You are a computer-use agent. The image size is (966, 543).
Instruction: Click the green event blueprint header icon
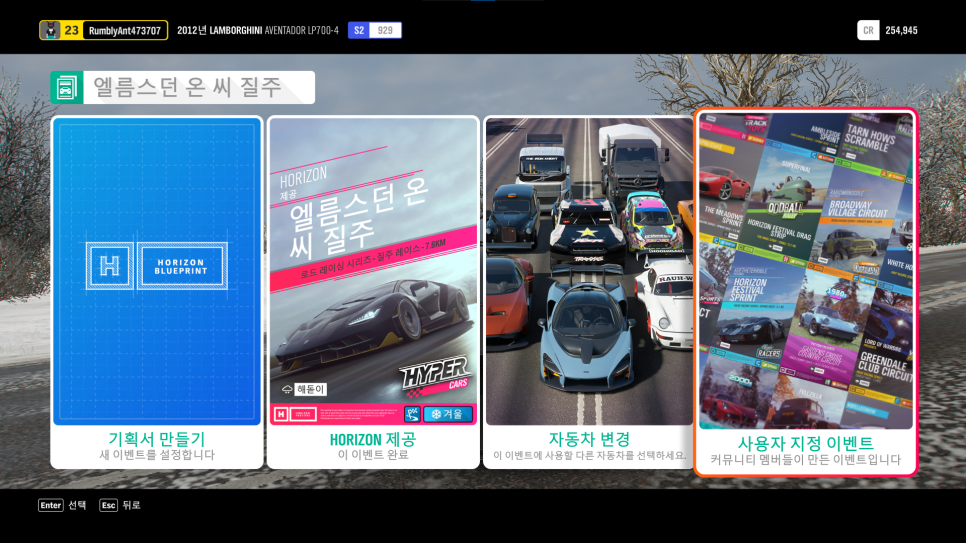[x=67, y=88]
